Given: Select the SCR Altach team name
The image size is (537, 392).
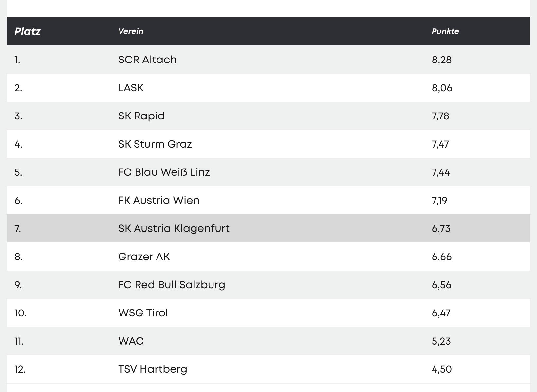Looking at the screenshot, I should 147,60.
